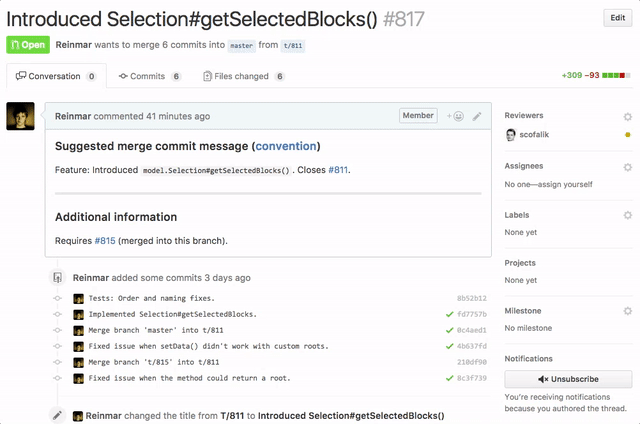Click the pencil edit comment icon

[x=477, y=116]
